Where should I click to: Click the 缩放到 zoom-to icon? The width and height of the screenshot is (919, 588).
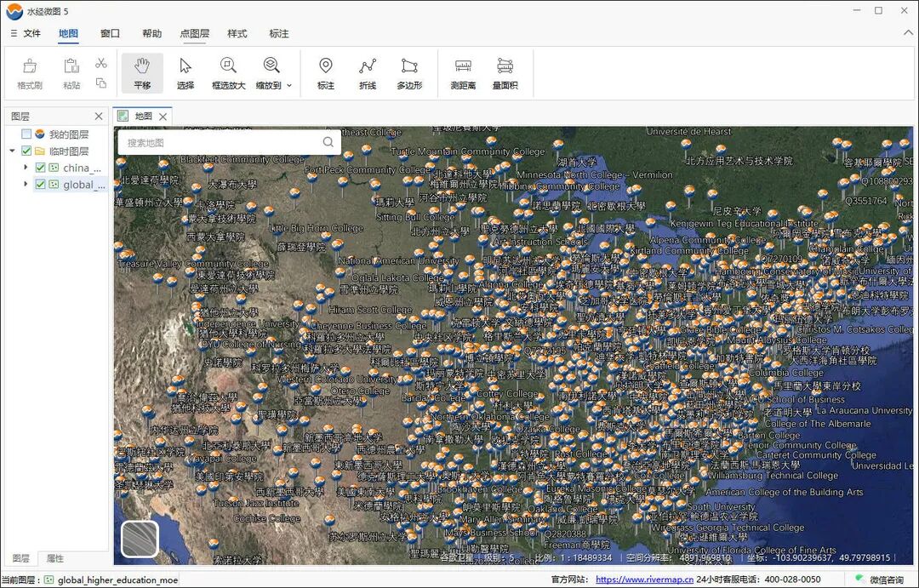pos(271,66)
